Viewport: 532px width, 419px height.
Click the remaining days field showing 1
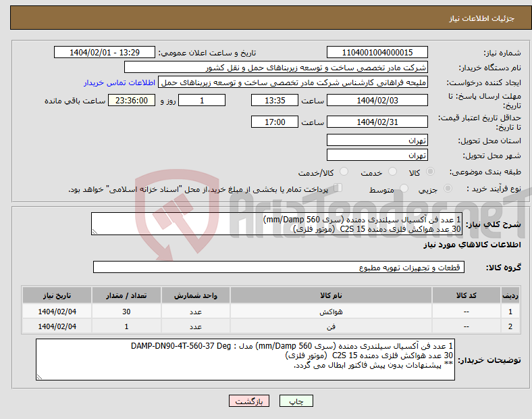coord(202,100)
